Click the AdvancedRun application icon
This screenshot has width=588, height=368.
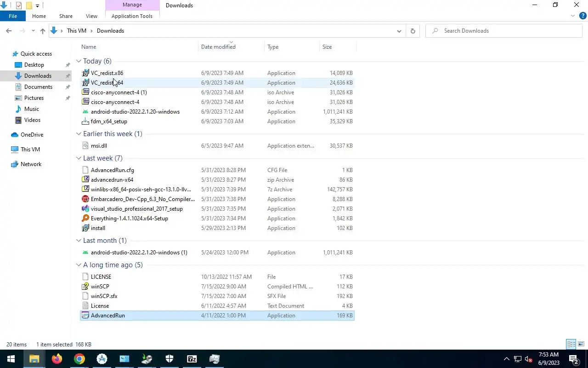pyautogui.click(x=85, y=316)
